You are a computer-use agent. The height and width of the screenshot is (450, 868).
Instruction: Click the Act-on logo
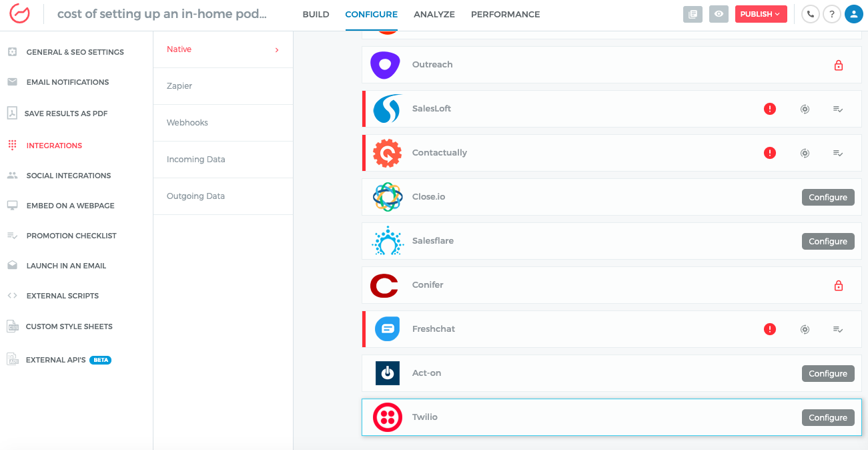coord(387,373)
